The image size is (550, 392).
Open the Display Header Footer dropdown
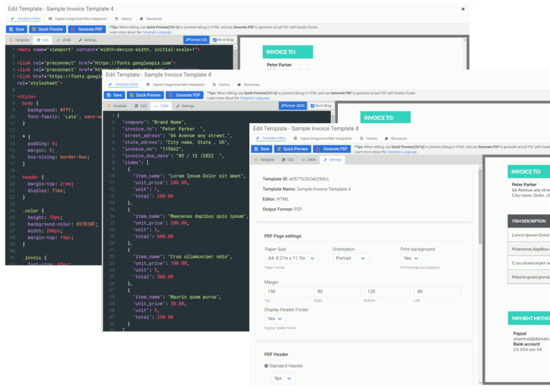coord(275,319)
